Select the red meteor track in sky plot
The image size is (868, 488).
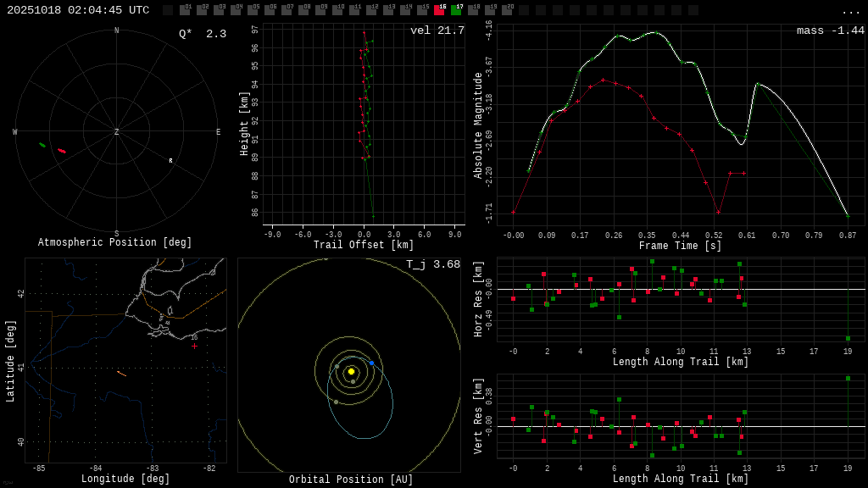[62, 151]
